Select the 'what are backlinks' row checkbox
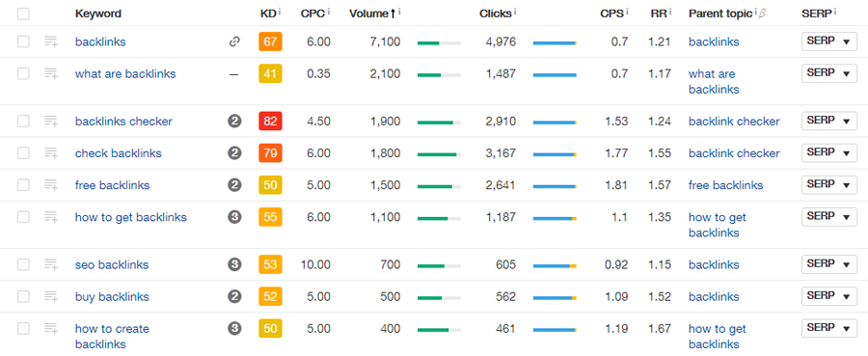868x356 pixels. click(23, 73)
